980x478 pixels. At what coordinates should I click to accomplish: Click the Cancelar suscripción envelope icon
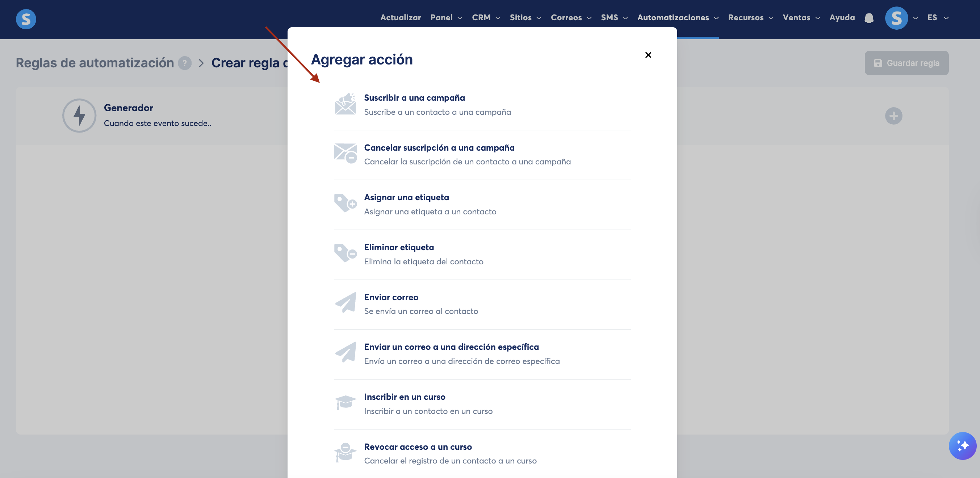[345, 154]
